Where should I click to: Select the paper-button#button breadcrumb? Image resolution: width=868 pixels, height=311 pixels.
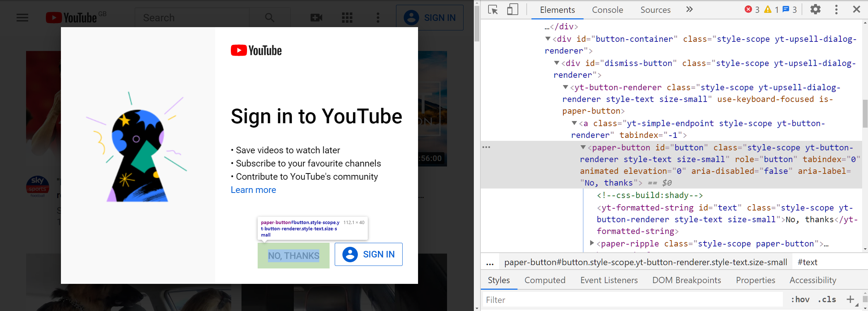tap(646, 262)
